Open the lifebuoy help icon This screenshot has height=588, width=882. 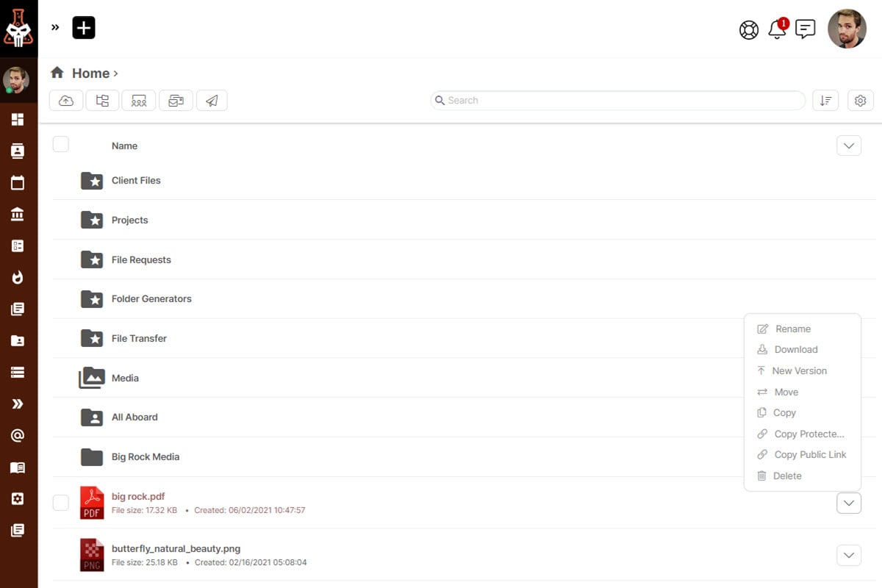tap(749, 29)
